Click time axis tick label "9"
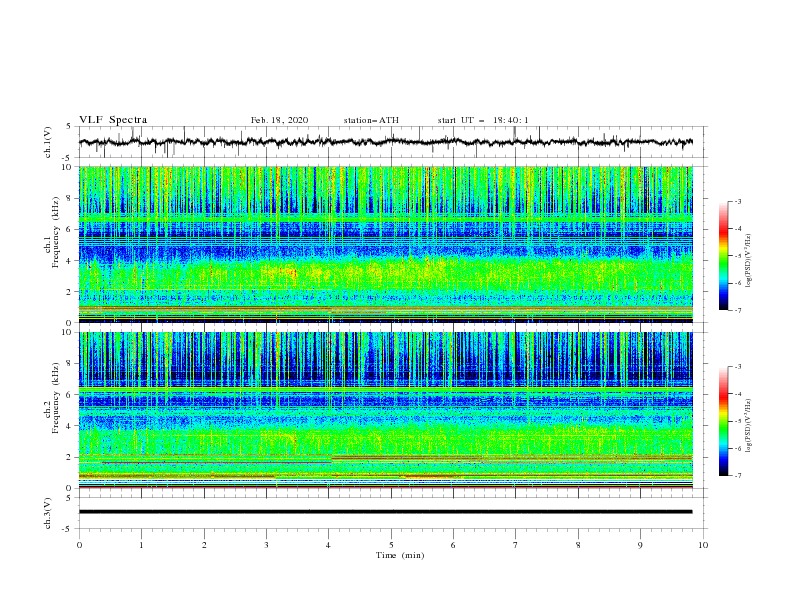 click(640, 545)
